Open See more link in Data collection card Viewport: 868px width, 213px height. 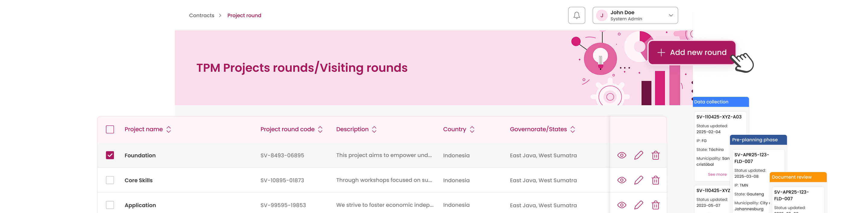click(717, 174)
